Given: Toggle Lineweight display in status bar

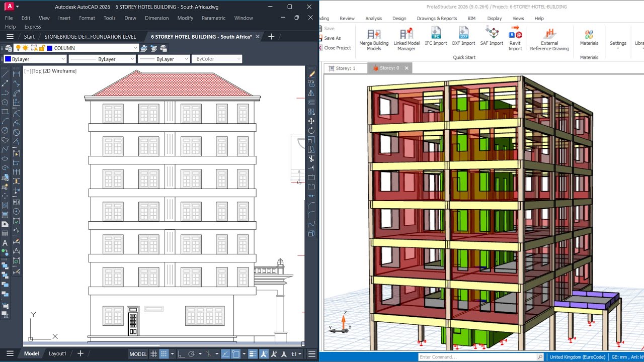Looking at the screenshot, I should [x=253, y=354].
